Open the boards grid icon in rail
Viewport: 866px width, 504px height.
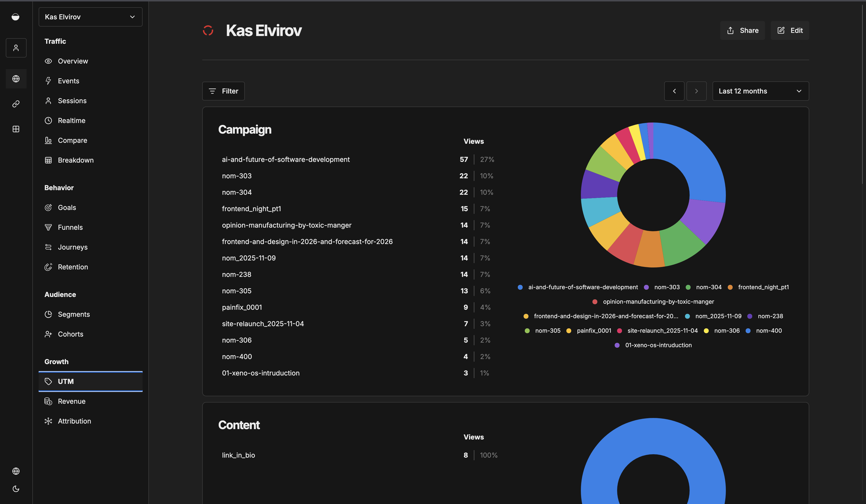(16, 129)
